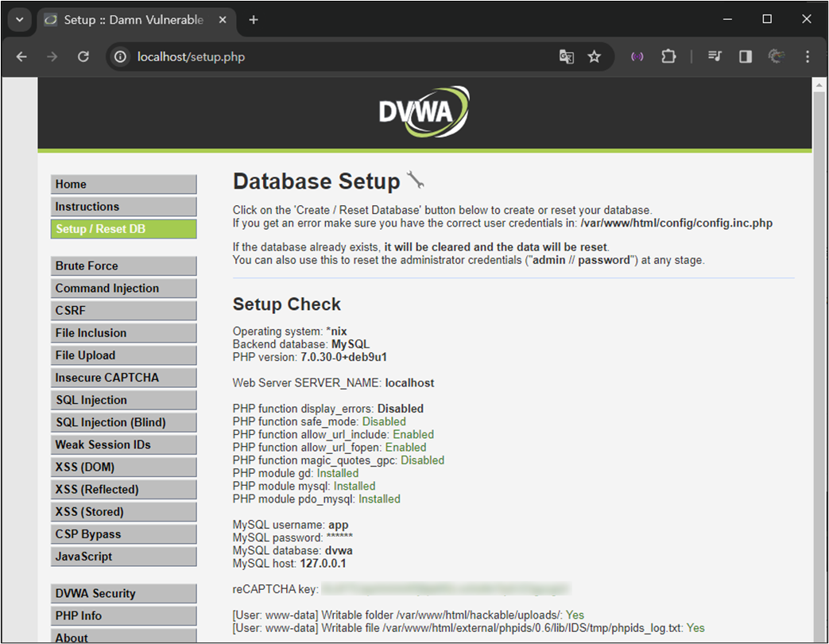Open the profile avatar icon
This screenshot has height=644, width=829.
pyautogui.click(x=776, y=56)
